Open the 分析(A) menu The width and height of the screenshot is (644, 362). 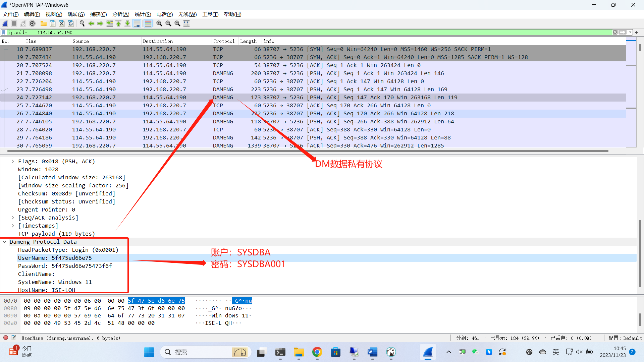(121, 14)
